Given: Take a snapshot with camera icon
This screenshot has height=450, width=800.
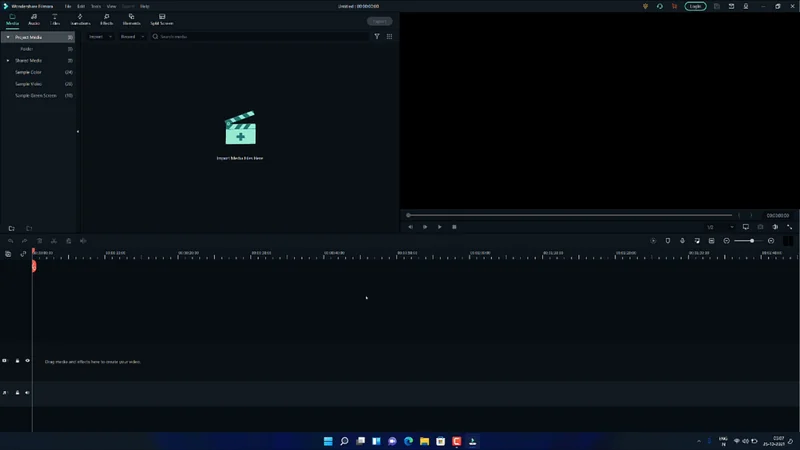Looking at the screenshot, I should (760, 227).
